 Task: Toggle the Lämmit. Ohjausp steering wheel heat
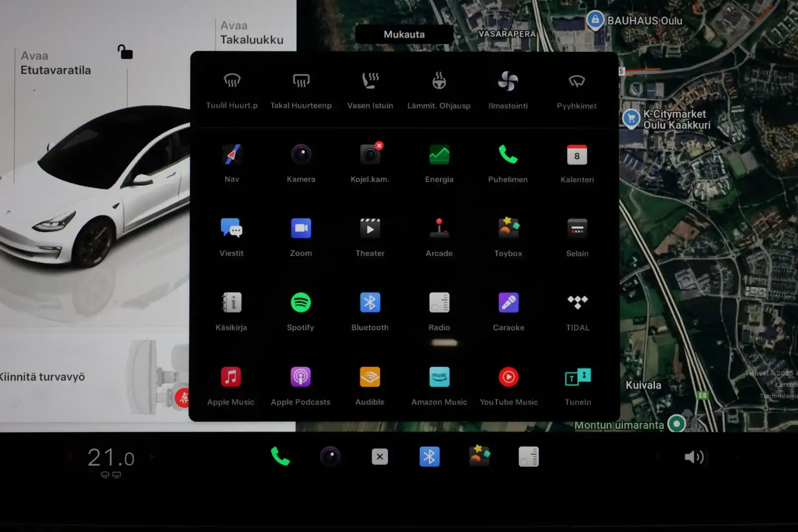tap(439, 91)
